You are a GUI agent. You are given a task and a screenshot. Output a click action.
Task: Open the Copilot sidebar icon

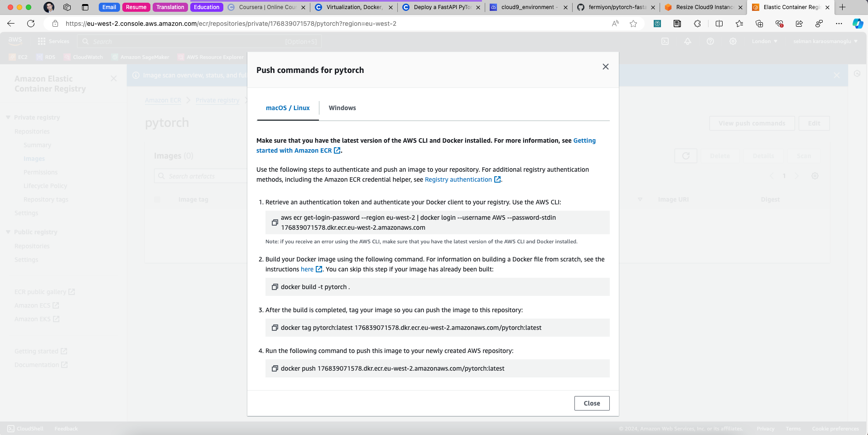point(858,24)
